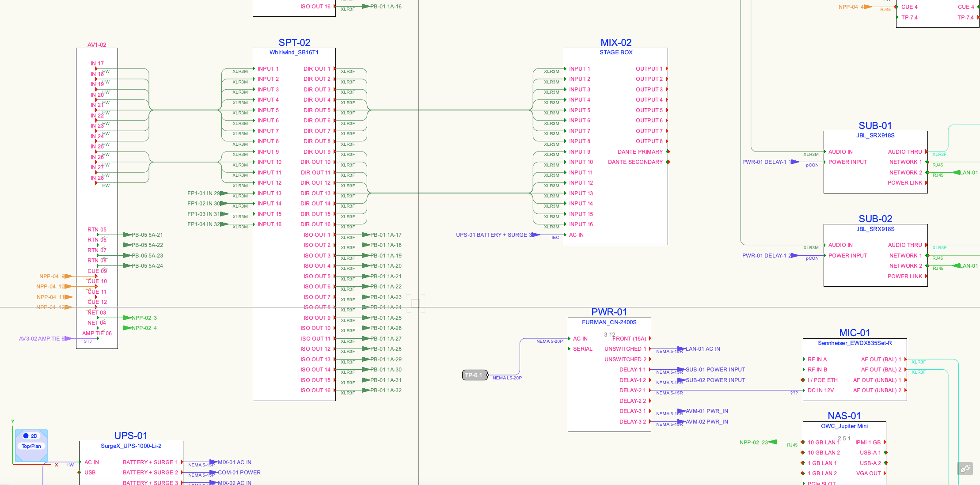Click the gray smart-edit widget icon bottom-right
The image size is (980, 485).
click(965, 469)
